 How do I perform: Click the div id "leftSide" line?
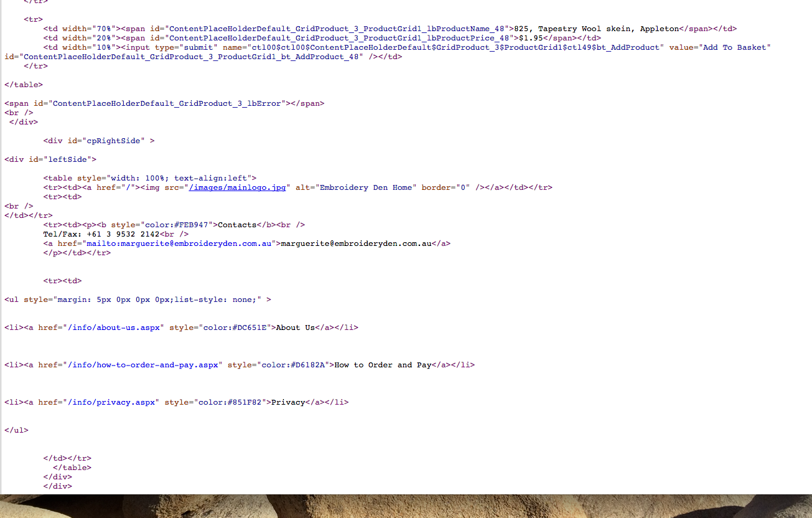coord(50,159)
